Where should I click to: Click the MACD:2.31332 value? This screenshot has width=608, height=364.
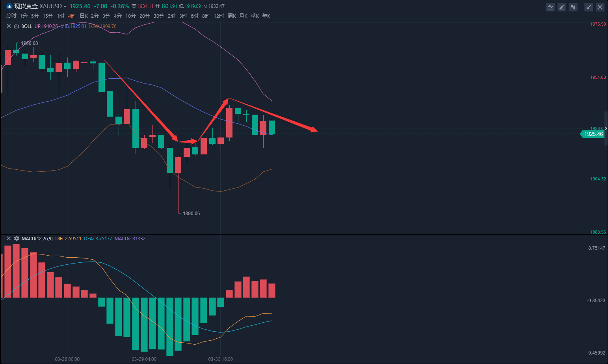click(x=130, y=239)
